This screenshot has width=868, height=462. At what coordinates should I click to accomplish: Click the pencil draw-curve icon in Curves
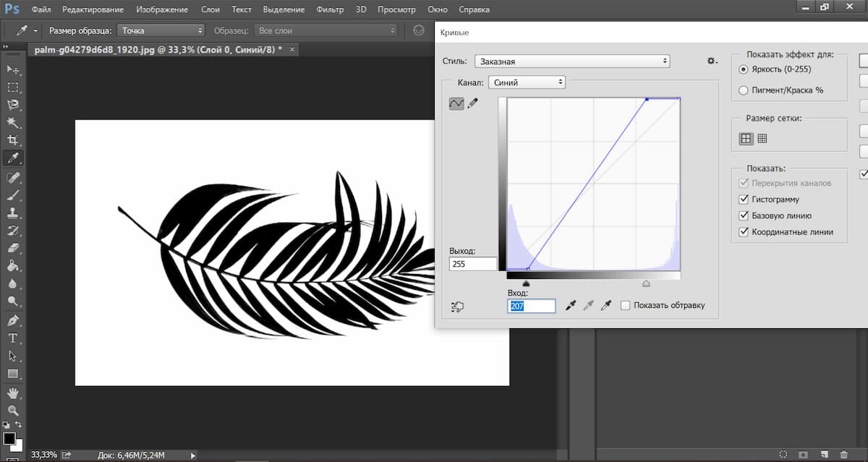click(x=473, y=103)
